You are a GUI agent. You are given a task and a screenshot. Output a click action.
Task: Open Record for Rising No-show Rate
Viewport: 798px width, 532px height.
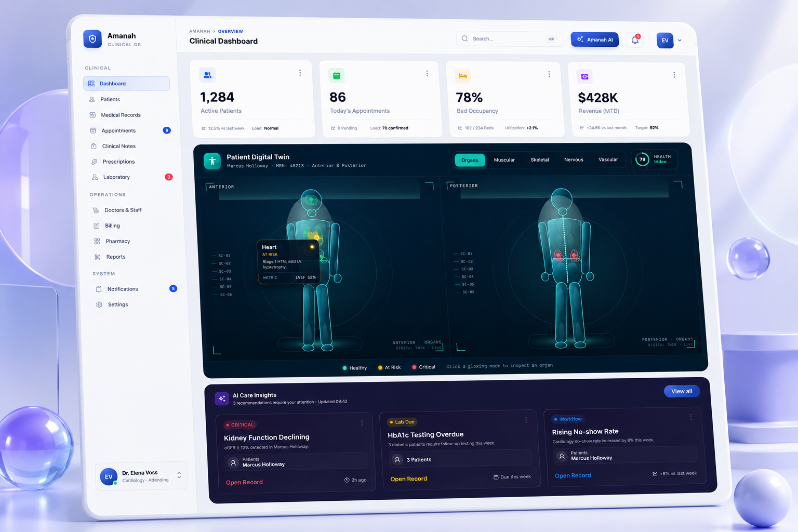573,475
